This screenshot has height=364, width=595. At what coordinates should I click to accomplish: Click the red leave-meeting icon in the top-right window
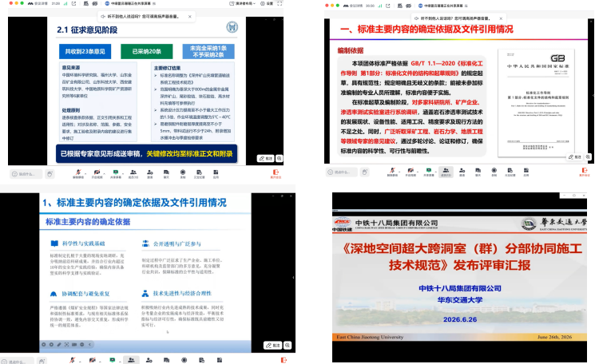tap(585, 171)
